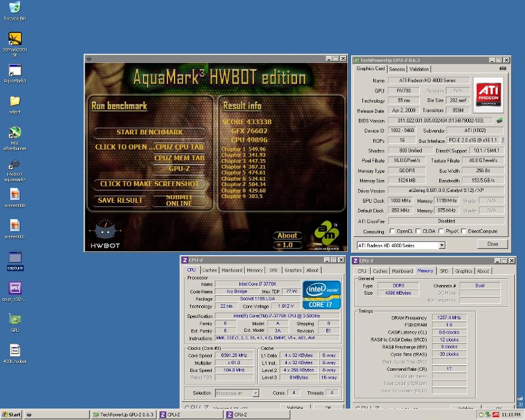Click the SCORE 433338 result text
The height and width of the screenshot is (420, 525).
pos(247,122)
